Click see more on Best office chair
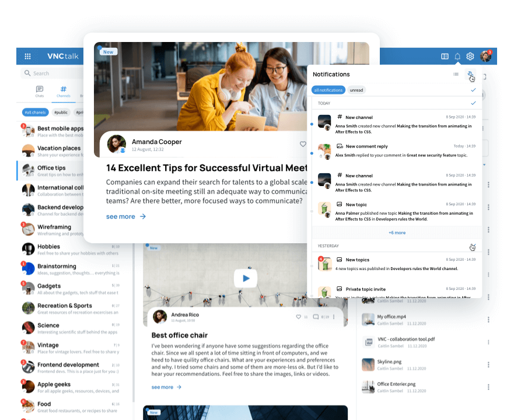514x420 pixels. tap(166, 387)
